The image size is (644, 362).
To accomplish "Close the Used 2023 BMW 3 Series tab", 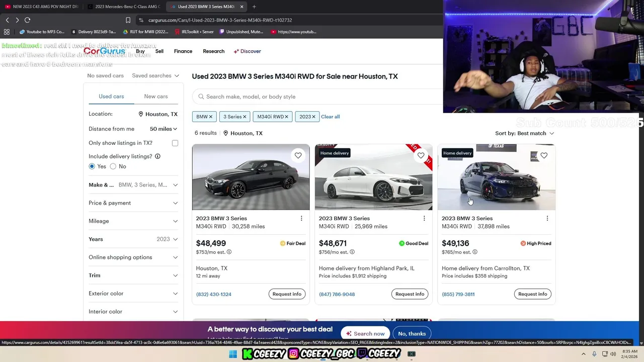I will click(242, 7).
